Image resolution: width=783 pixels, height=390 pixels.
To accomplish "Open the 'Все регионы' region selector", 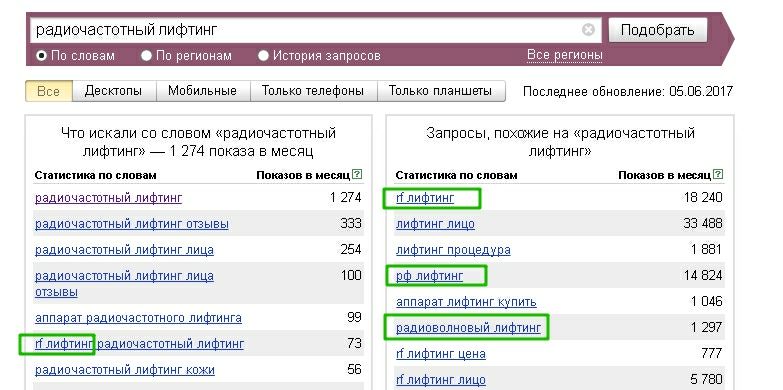I will coord(565,55).
